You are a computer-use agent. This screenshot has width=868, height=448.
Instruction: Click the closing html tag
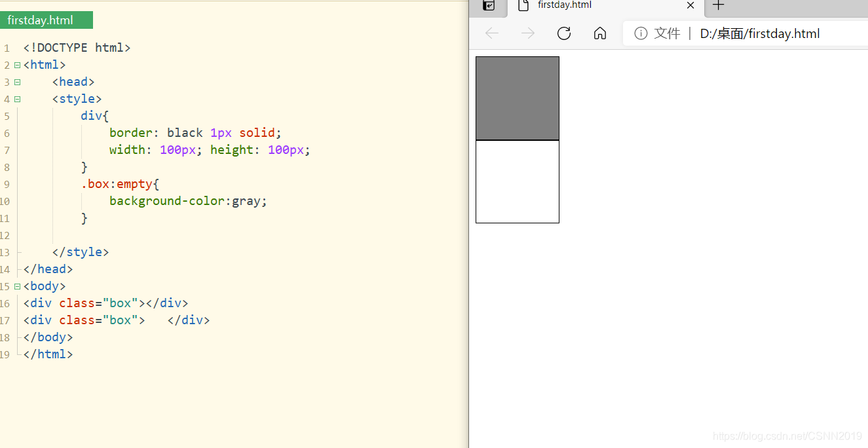[48, 354]
